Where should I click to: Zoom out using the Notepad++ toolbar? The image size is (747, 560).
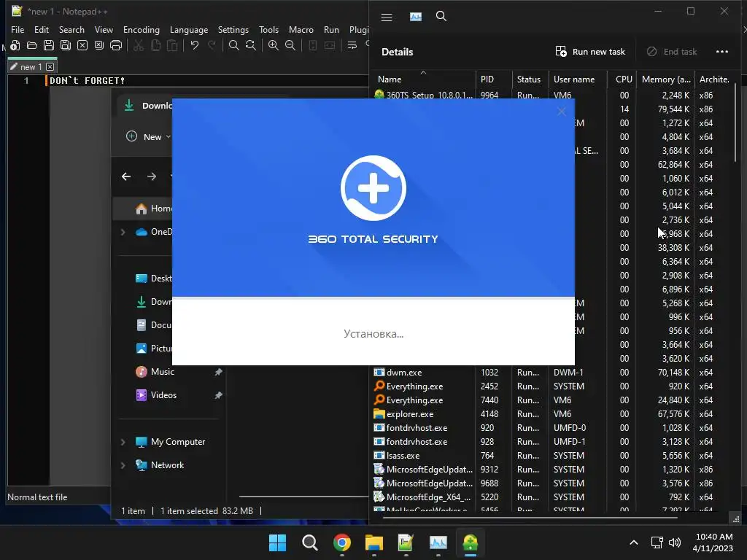[x=290, y=45]
